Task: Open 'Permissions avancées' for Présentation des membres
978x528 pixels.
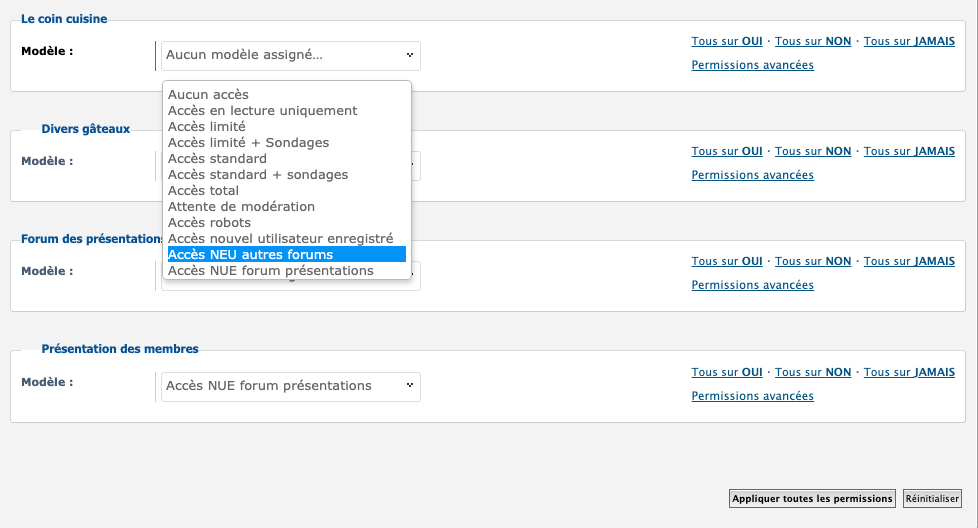Action: [752, 396]
